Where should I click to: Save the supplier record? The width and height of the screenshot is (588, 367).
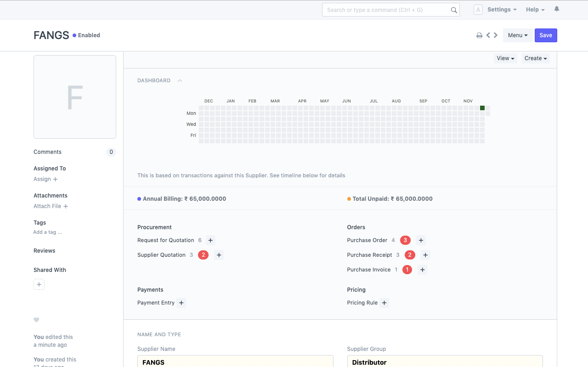(546, 35)
